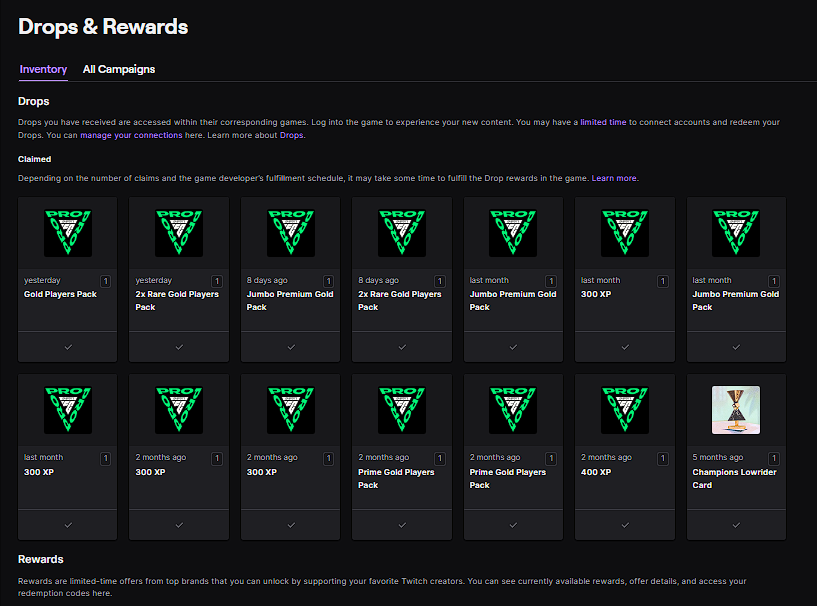Screen dimensions: 817x606
Task: Click the count badge on the 400 XP card
Action: pos(662,458)
